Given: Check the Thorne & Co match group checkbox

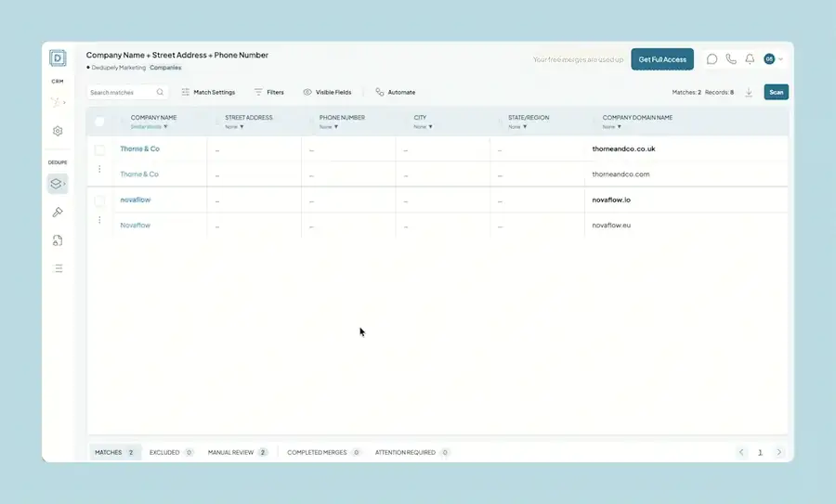Looking at the screenshot, I should point(99,149).
